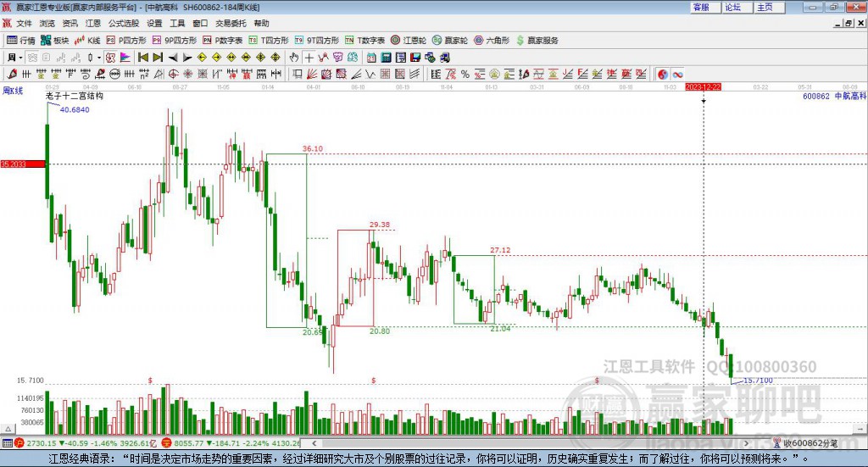Click the last yellow diamond arrow icon
Screen dimensions: 868x467
[x=275, y=58]
